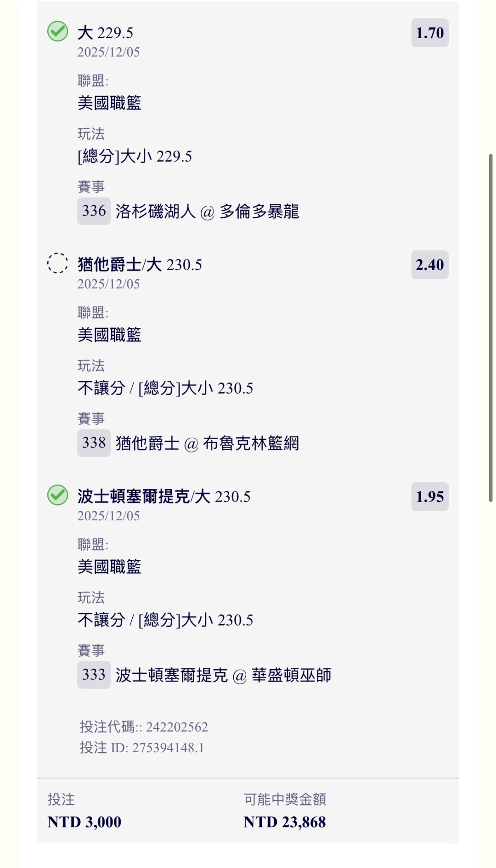Click the 波士頓塞爾提克/大 230.5 selection title
The width and height of the screenshot is (496, 868).
(x=164, y=497)
